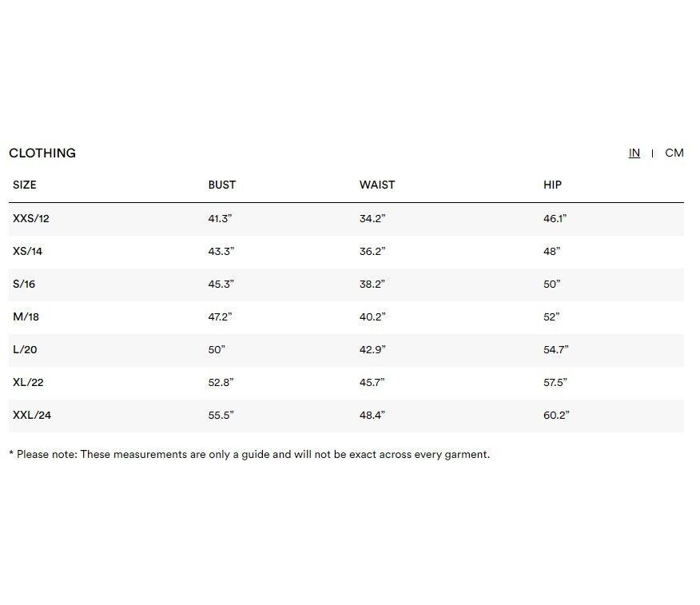Click the SIZE column header
700x605 pixels.
click(25, 185)
